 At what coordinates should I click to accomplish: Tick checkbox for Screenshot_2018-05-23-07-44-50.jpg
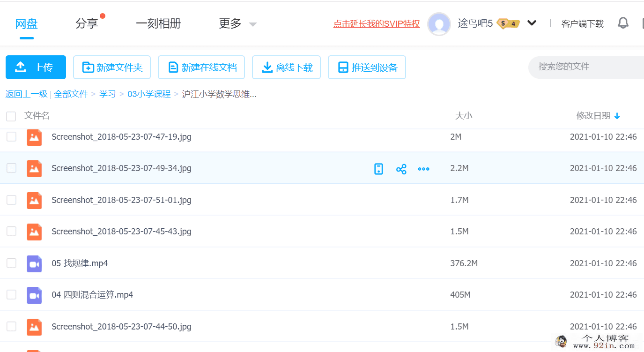11,326
